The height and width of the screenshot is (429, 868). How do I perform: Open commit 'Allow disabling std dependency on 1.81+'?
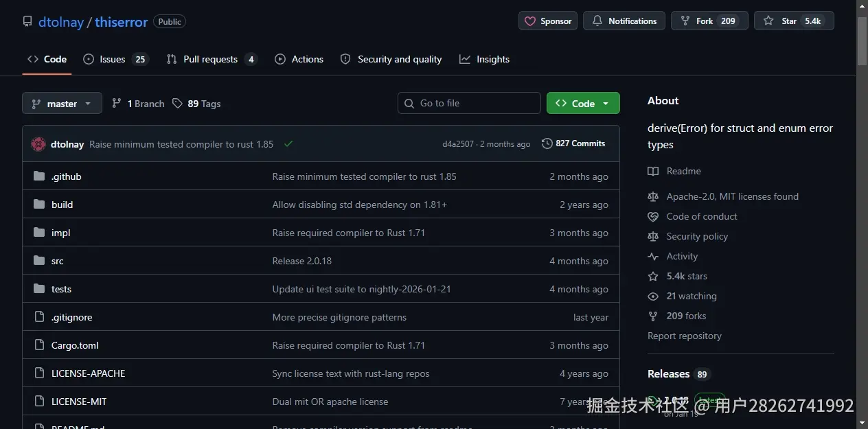(x=360, y=205)
